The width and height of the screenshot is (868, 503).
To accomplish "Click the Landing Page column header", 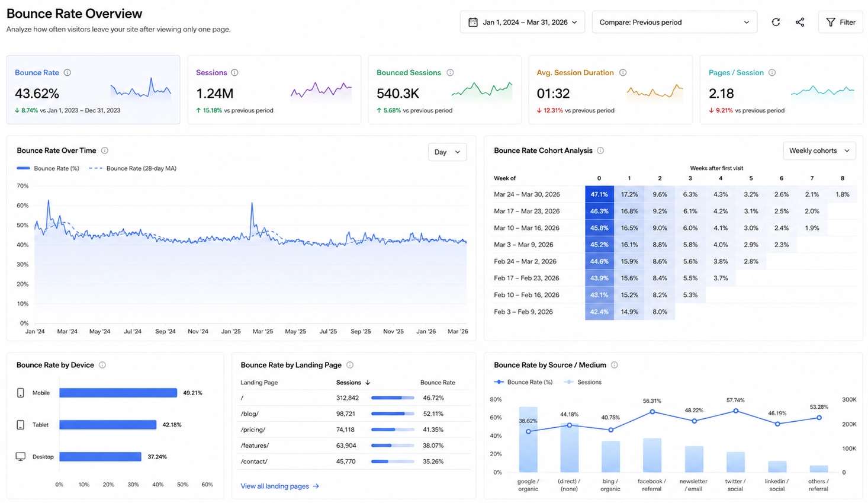I will 259,383.
